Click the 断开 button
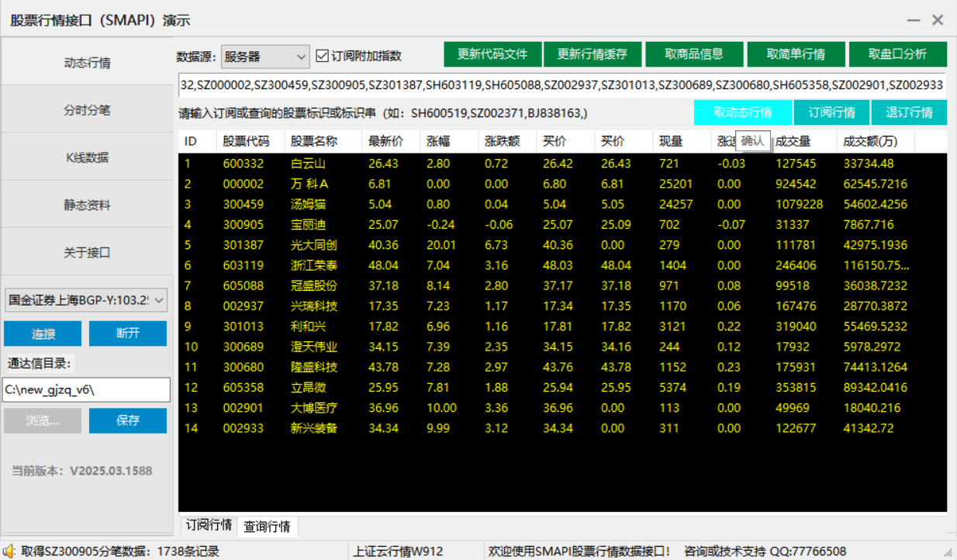The height and width of the screenshot is (560, 957). [x=128, y=334]
